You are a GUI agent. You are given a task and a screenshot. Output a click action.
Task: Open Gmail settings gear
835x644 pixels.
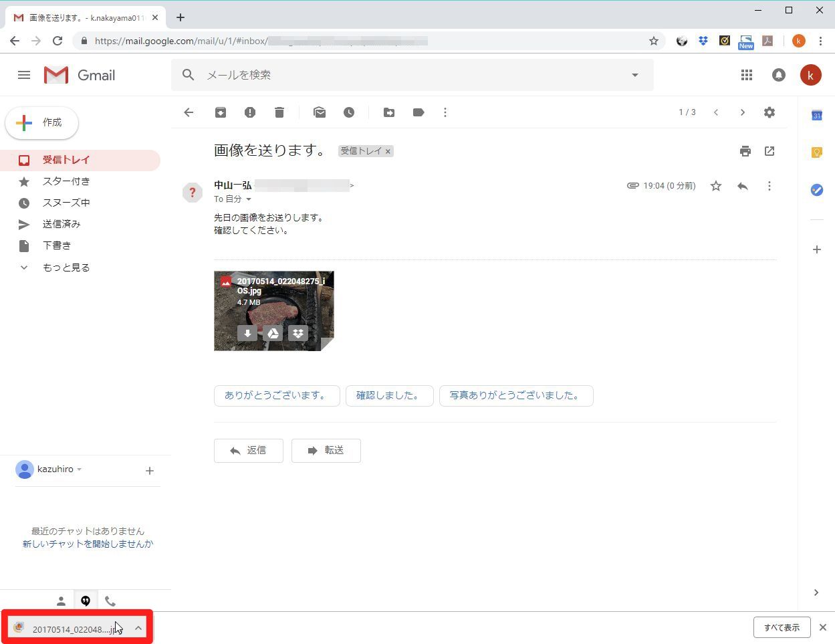click(769, 112)
